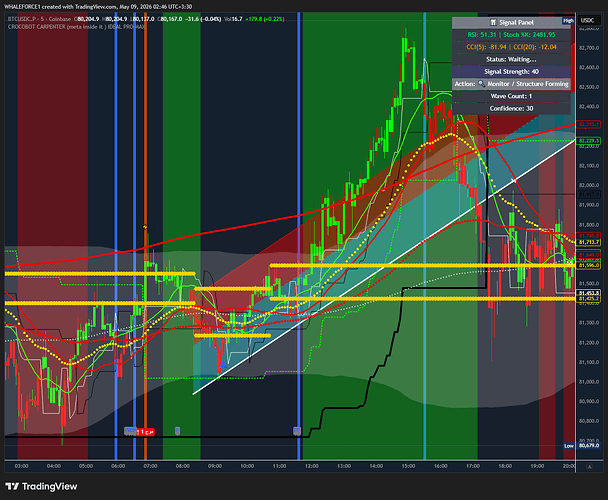The image size is (608, 500).
Task: Click the event marker near 08:00
Action: pos(177,431)
